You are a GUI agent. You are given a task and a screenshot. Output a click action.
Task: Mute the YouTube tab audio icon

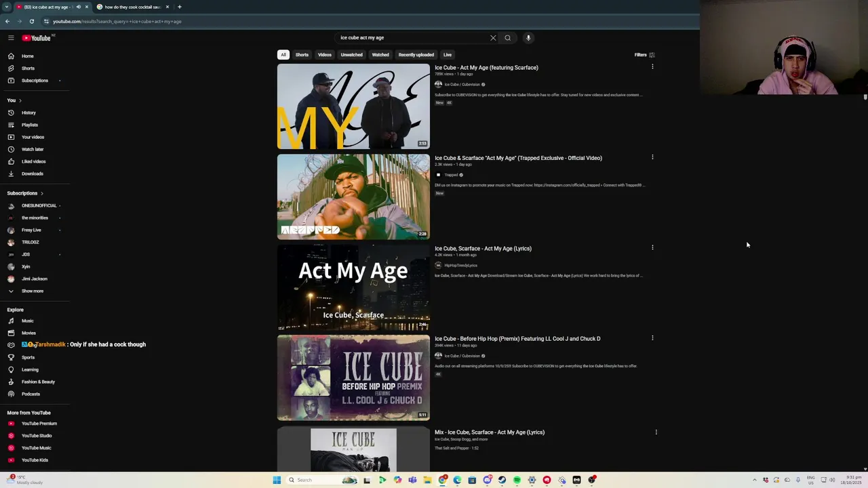click(78, 7)
